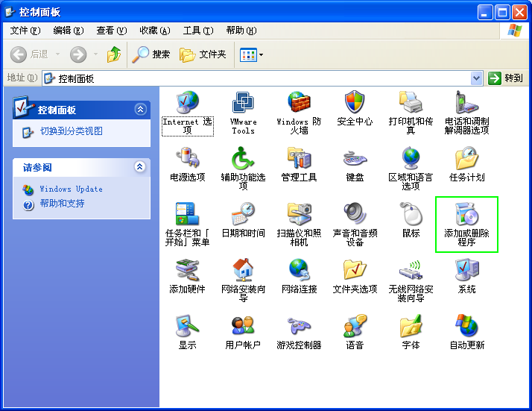Image resolution: width=532 pixels, height=411 pixels.
Task: Open 任务计划 folder icon
Action: click(x=466, y=158)
